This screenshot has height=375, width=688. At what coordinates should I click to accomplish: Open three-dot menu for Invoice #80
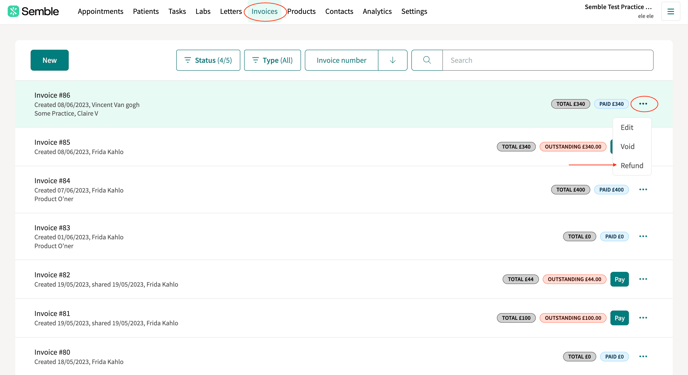pyautogui.click(x=643, y=356)
